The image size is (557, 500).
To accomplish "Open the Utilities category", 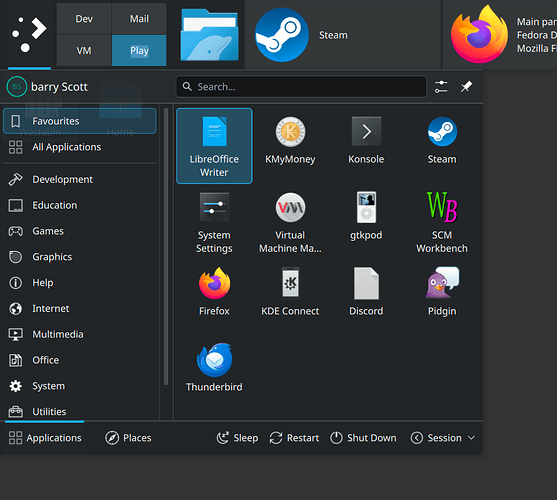I will click(80, 412).
